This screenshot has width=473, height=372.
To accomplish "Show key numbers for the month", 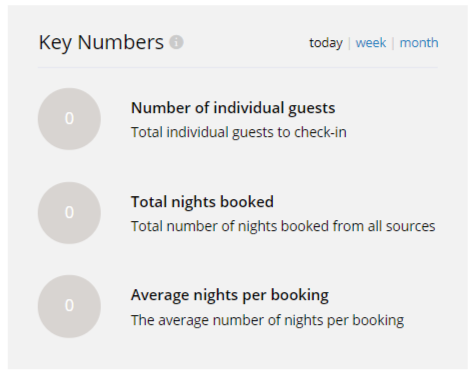I will [x=419, y=43].
